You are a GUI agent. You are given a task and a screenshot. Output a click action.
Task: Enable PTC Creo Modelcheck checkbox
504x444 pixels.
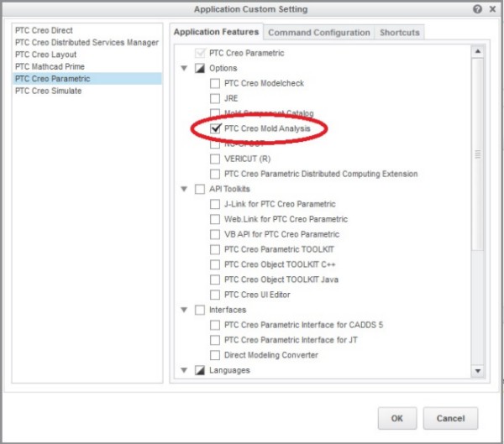pyautogui.click(x=215, y=84)
